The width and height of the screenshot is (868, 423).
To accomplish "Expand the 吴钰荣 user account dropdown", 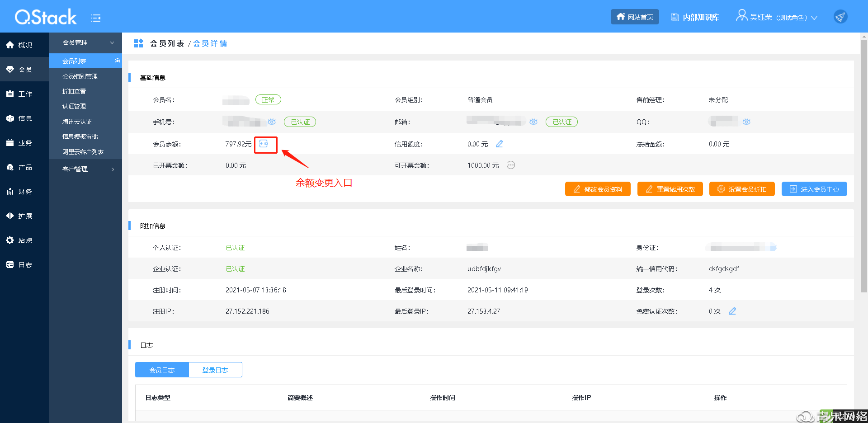I will tap(777, 17).
